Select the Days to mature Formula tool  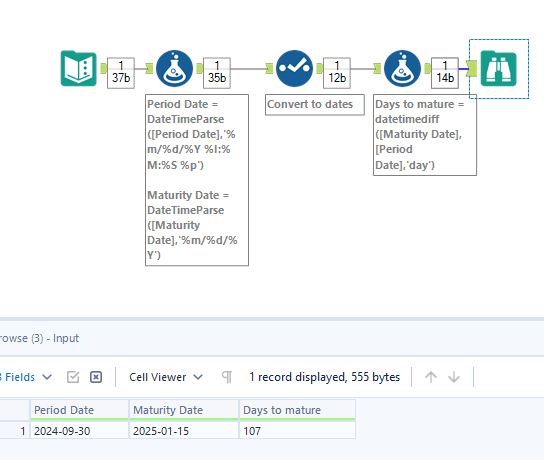402,68
